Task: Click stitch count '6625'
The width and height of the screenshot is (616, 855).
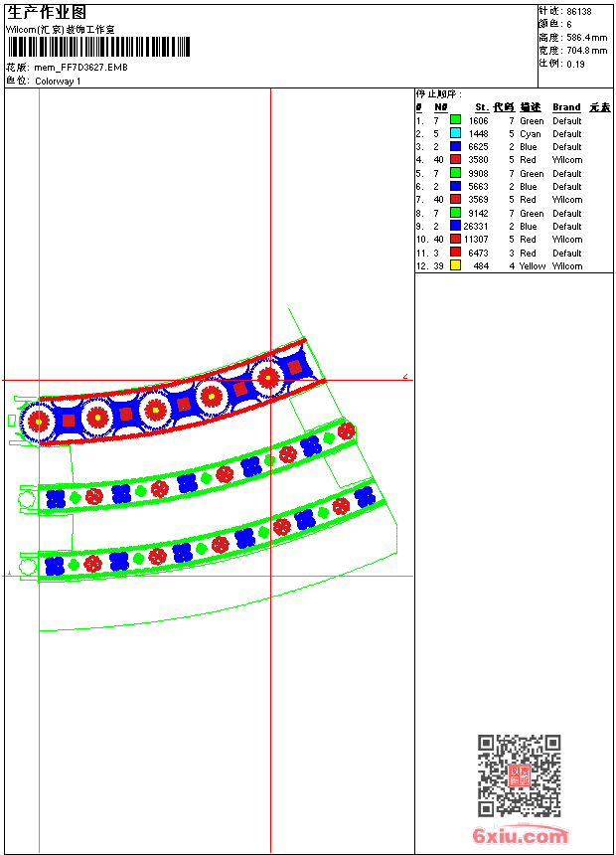Action: (479, 147)
